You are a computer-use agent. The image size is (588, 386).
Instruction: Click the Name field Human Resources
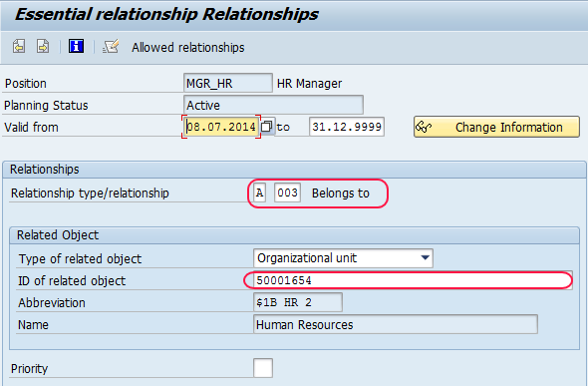tap(396, 324)
